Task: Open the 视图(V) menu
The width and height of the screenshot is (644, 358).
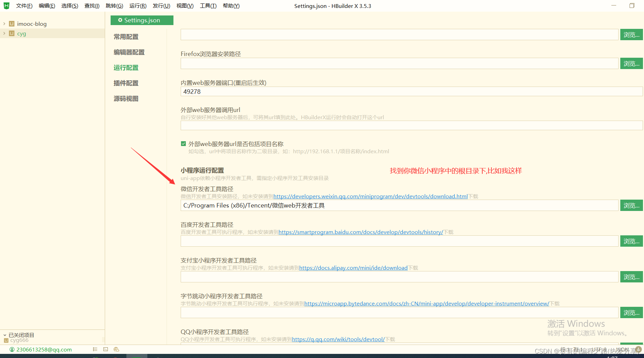Action: (x=185, y=6)
